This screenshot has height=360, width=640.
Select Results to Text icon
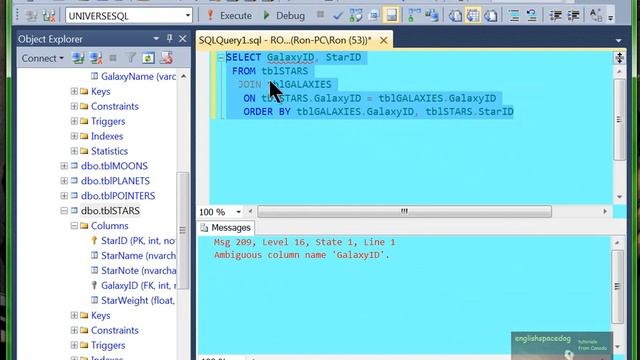(x=455, y=16)
